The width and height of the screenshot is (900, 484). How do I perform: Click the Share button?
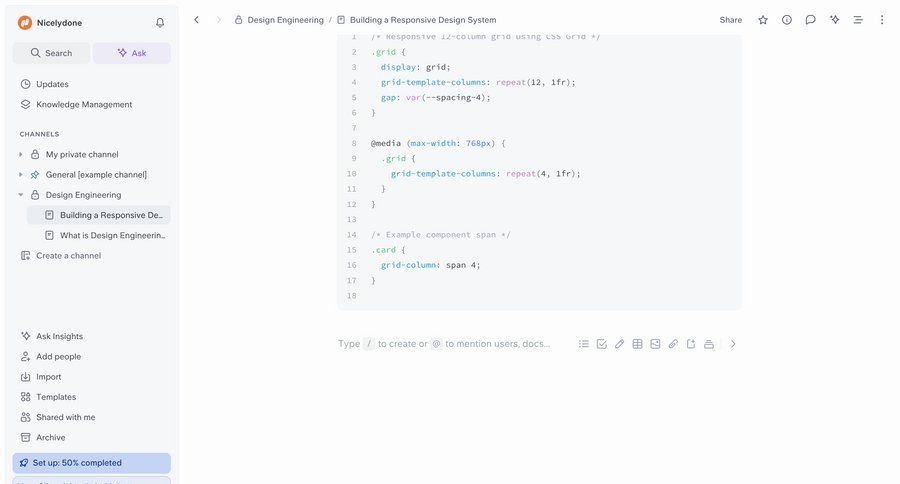tap(730, 20)
